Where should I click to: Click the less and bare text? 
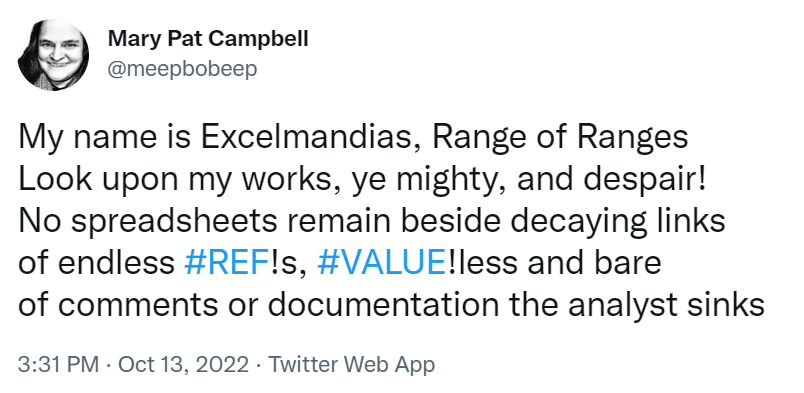pos(558,263)
